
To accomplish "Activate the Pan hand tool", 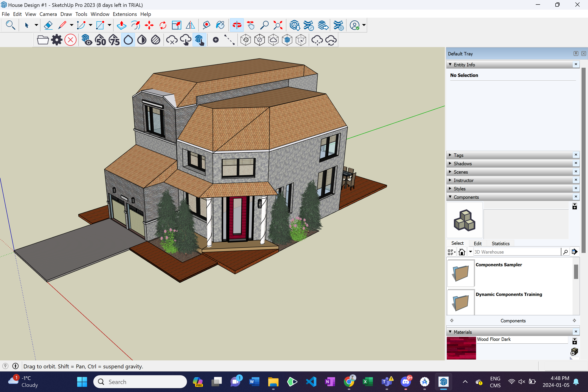I will click(x=251, y=25).
